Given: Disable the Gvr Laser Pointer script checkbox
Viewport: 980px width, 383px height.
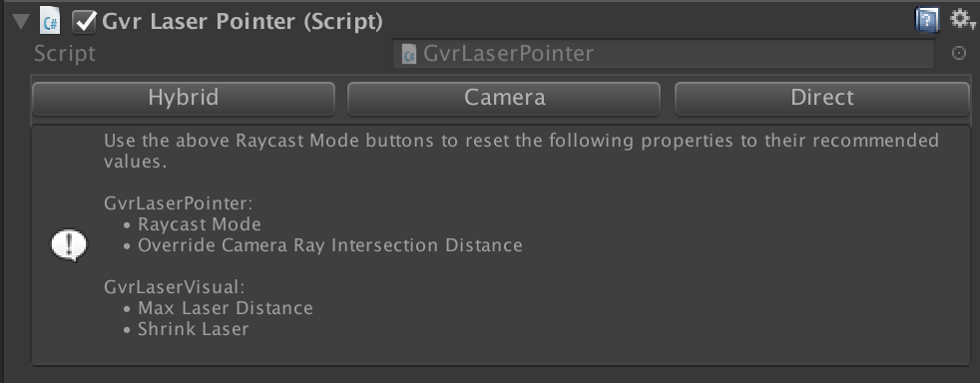Looking at the screenshot, I should pos(84,22).
